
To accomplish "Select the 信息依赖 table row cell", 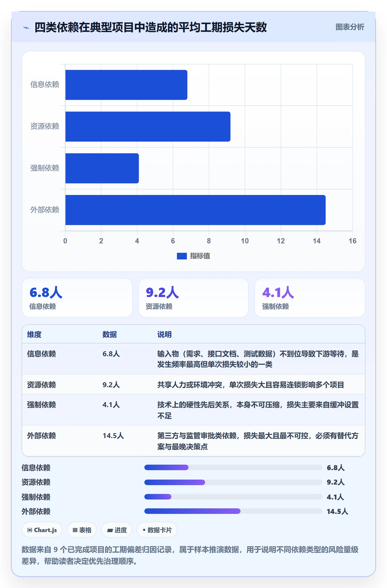I will (x=41, y=354).
